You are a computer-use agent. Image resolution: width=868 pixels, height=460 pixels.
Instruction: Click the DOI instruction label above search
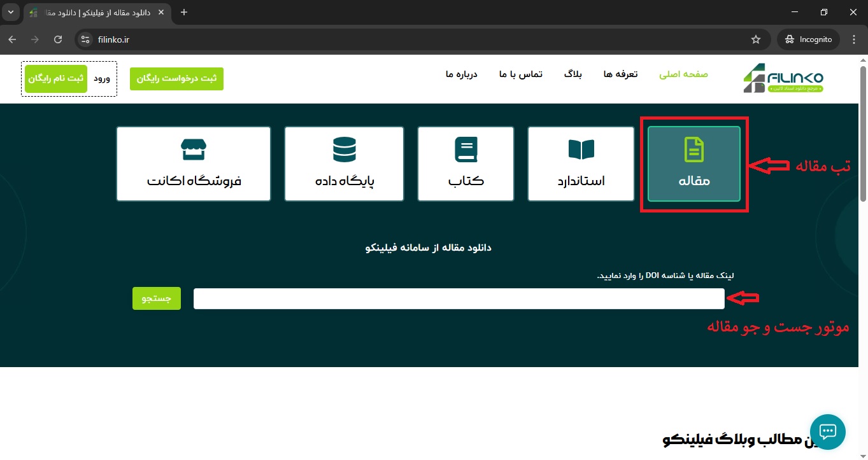point(665,275)
